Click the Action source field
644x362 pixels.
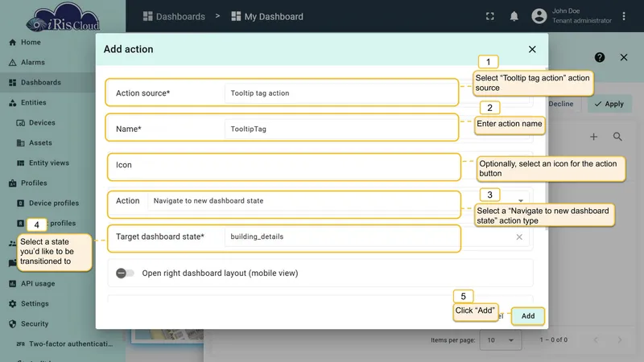282,93
